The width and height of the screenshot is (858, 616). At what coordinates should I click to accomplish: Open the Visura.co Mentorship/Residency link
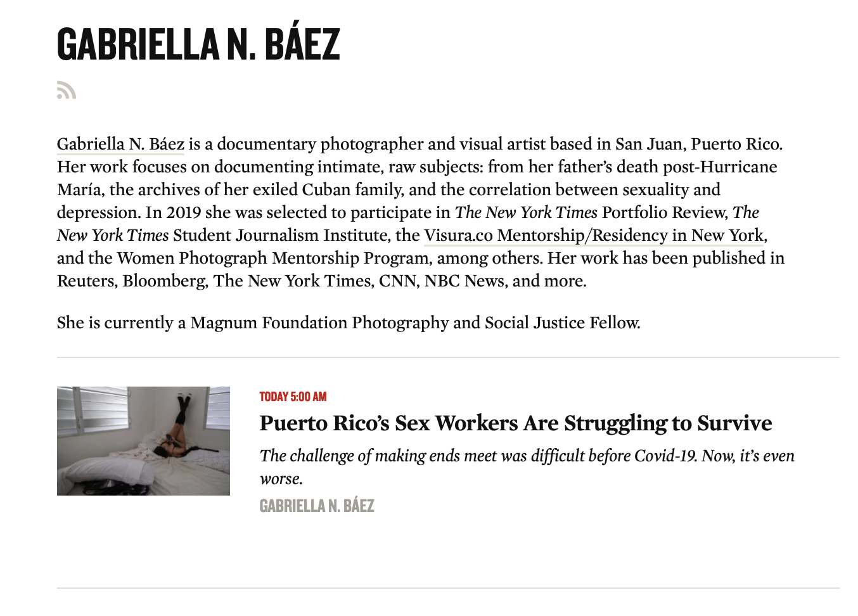[x=594, y=236]
